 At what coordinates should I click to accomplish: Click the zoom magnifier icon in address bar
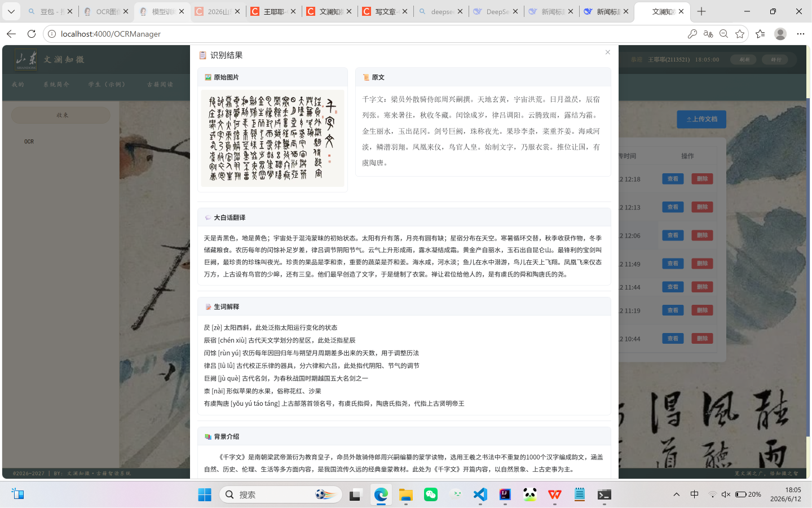(724, 34)
